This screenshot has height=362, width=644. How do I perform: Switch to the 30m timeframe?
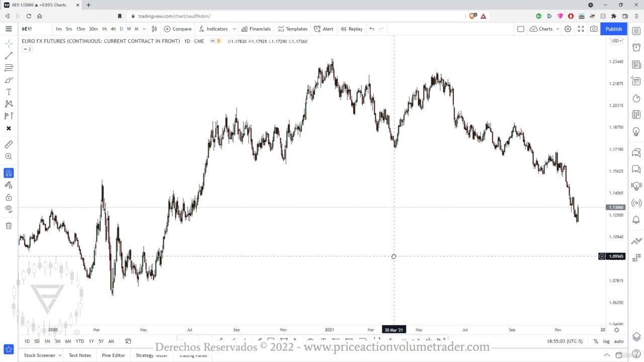click(93, 29)
